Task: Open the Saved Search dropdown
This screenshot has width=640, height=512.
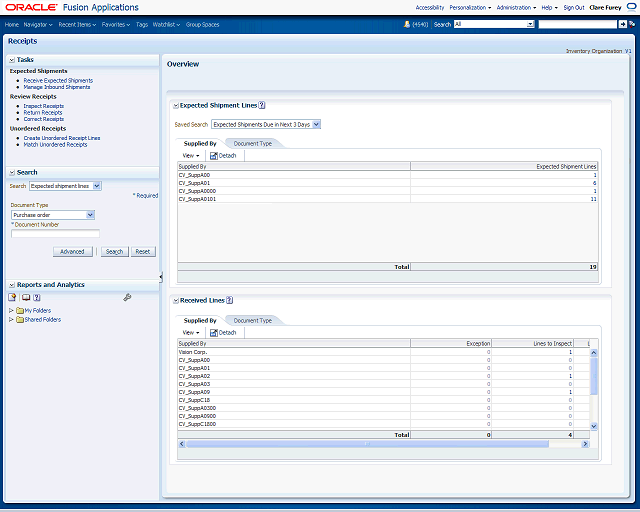Action: coord(316,124)
